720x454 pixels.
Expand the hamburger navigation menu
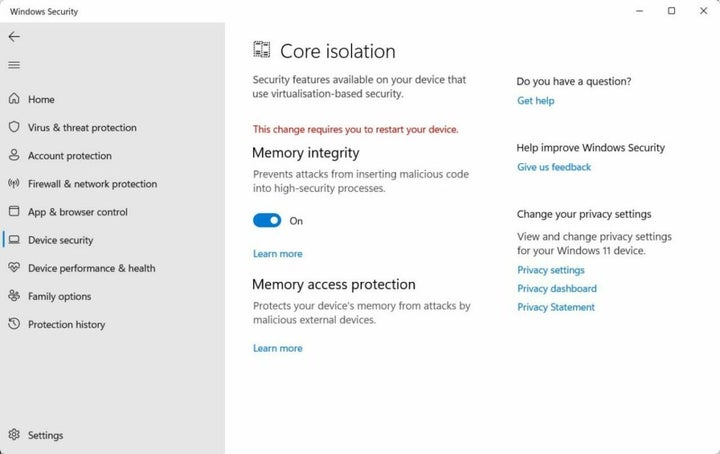pyautogui.click(x=14, y=65)
